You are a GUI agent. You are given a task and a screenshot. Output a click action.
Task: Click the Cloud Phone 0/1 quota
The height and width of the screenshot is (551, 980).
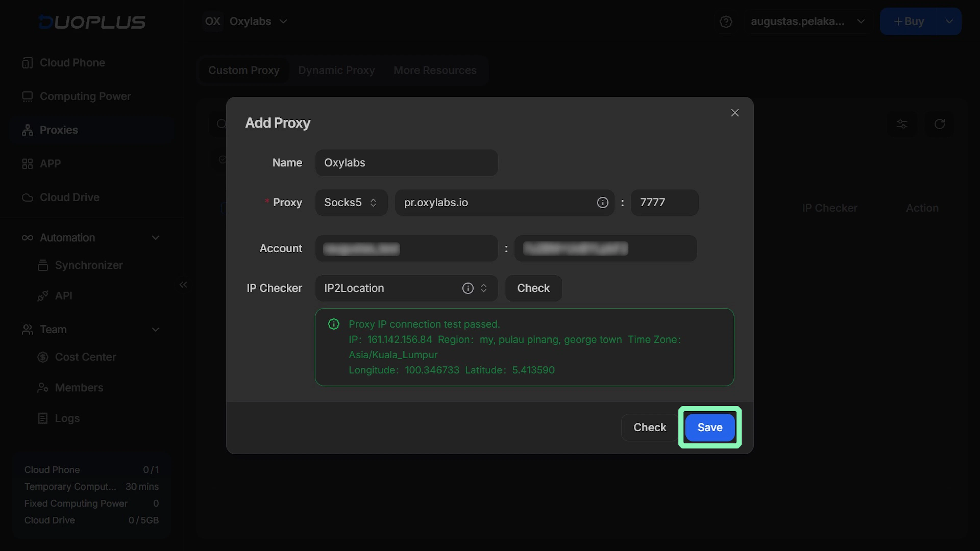coord(92,470)
